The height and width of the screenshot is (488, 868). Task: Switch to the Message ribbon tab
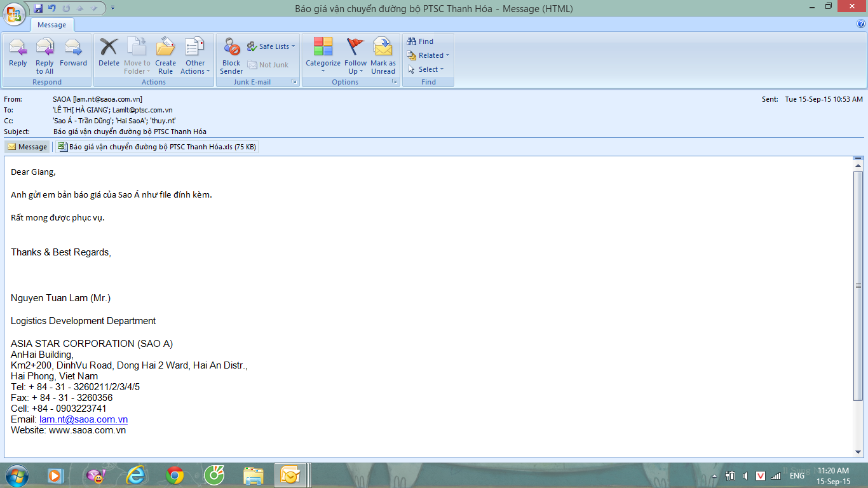52,25
